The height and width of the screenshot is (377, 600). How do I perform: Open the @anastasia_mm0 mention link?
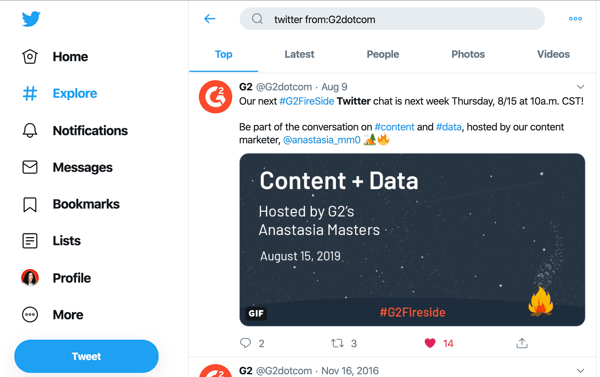point(321,140)
